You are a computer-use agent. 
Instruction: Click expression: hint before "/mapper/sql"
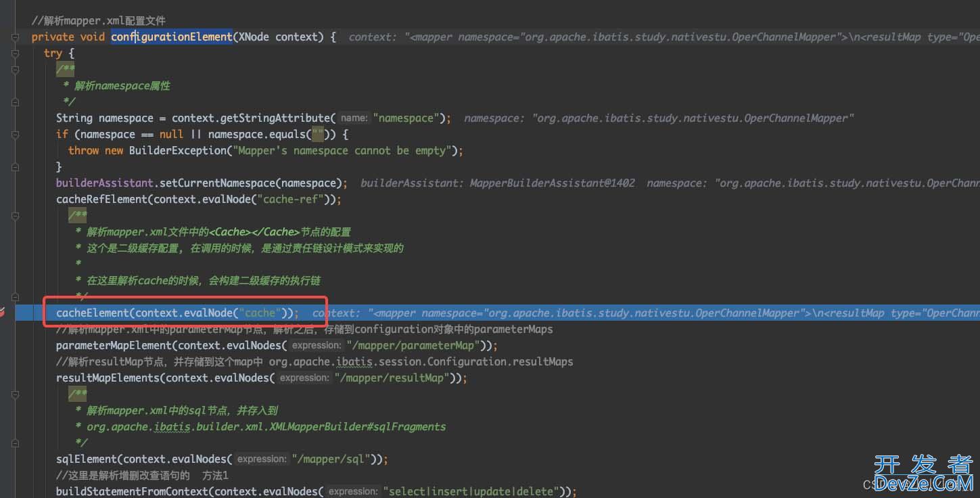coord(262,459)
